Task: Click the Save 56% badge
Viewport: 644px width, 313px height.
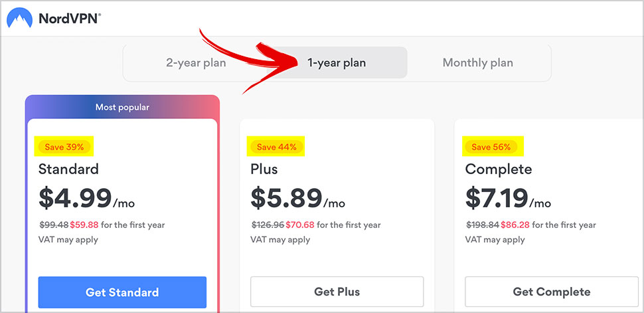Action: [491, 147]
